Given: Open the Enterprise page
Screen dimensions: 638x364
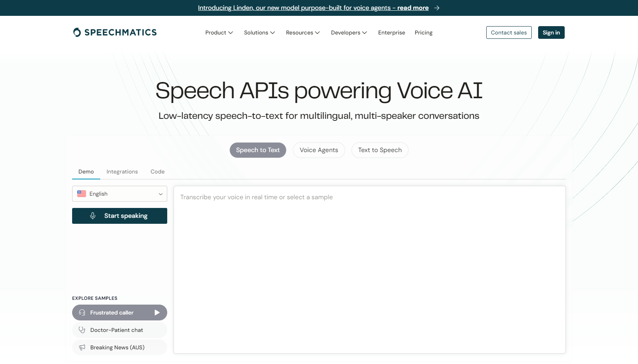Looking at the screenshot, I should [x=392, y=32].
